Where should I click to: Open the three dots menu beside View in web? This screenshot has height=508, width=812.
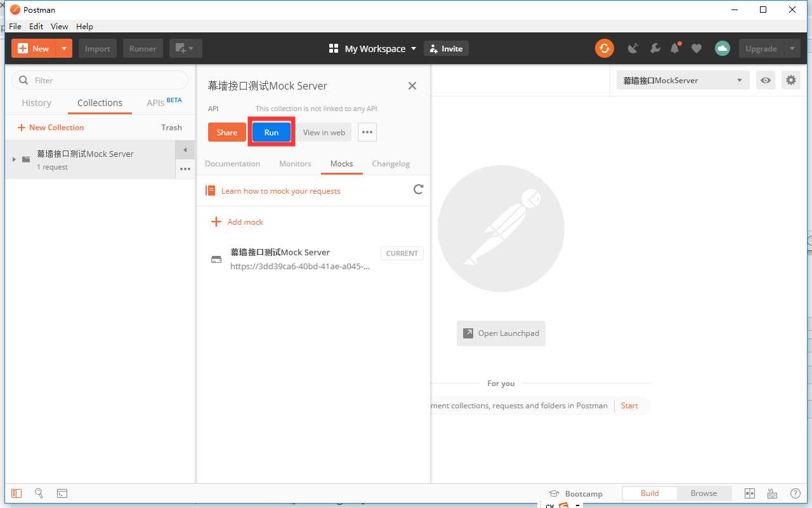coord(367,132)
